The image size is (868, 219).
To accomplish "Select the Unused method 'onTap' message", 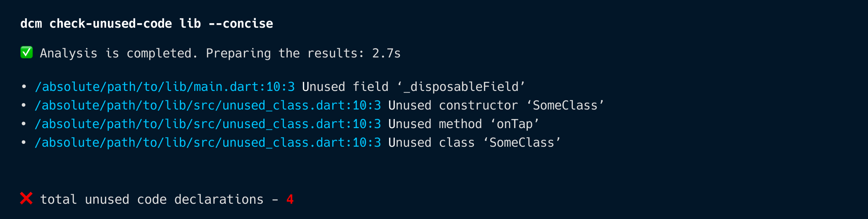I will pos(464,124).
